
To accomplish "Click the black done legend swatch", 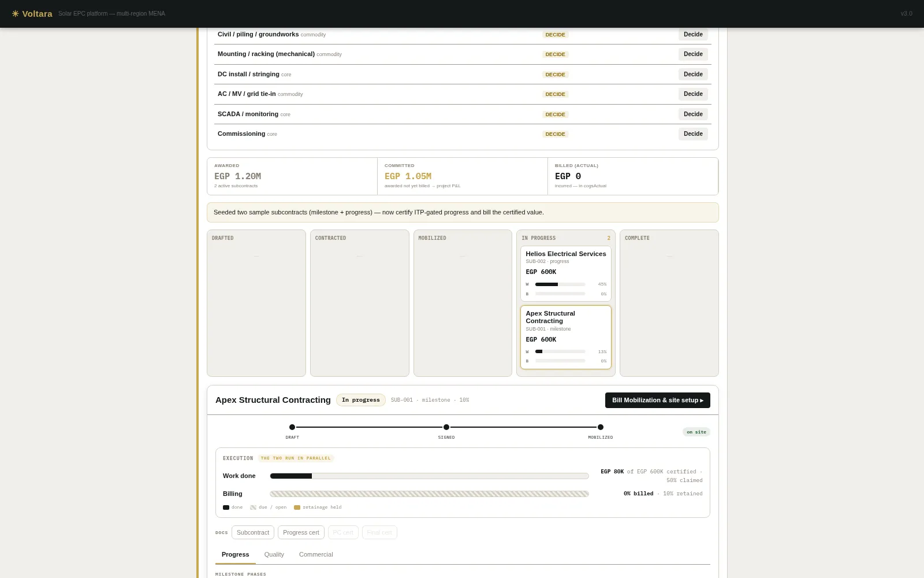I will 226,507.
